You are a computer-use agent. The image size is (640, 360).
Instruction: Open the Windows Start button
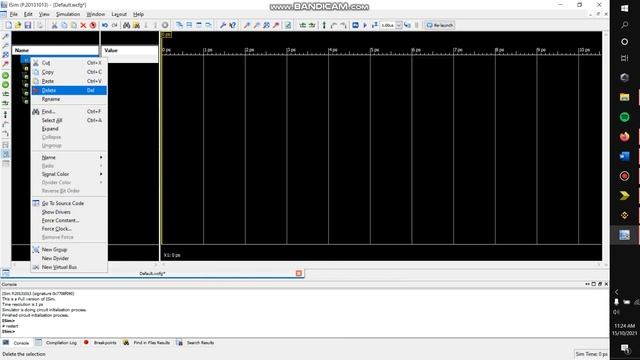[x=624, y=8]
